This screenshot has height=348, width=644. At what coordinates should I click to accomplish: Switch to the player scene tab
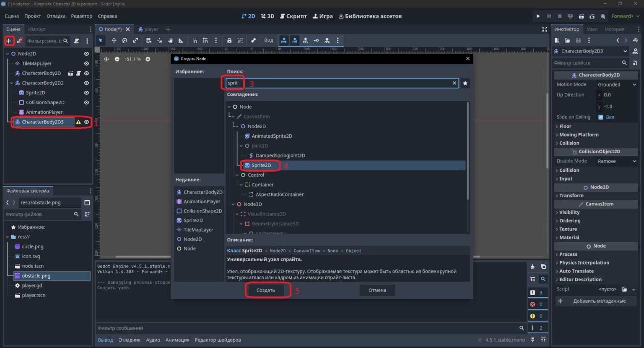point(148,29)
